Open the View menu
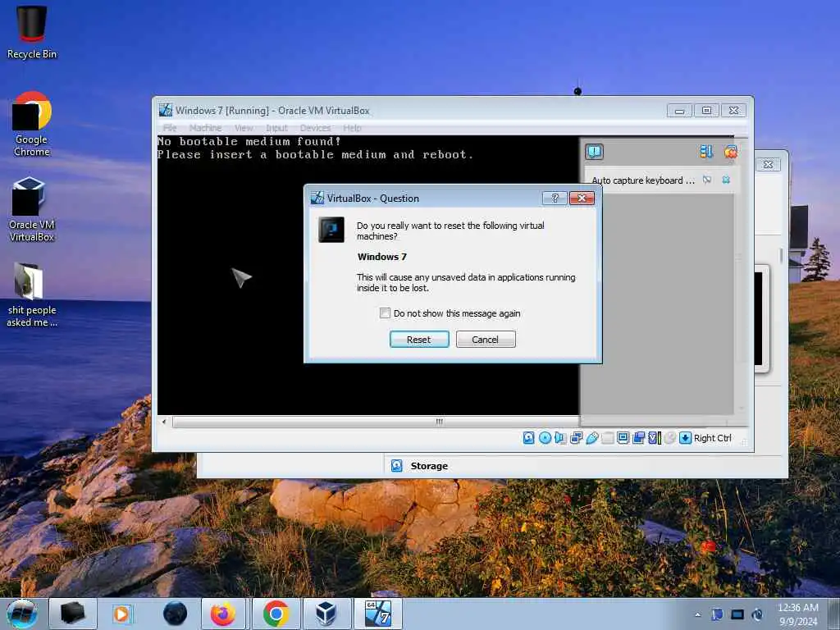The image size is (840, 630). tap(244, 128)
